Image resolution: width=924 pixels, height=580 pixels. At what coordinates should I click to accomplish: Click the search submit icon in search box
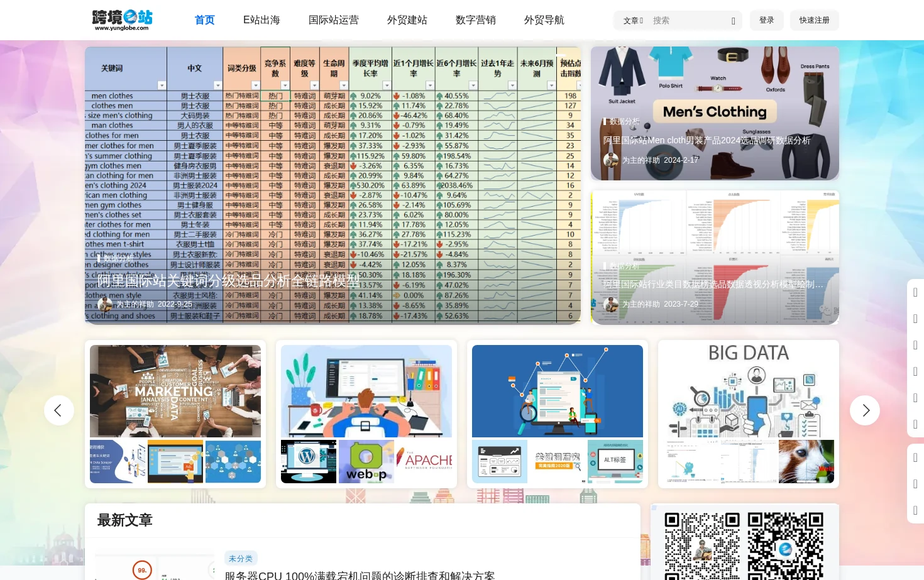pyautogui.click(x=734, y=21)
